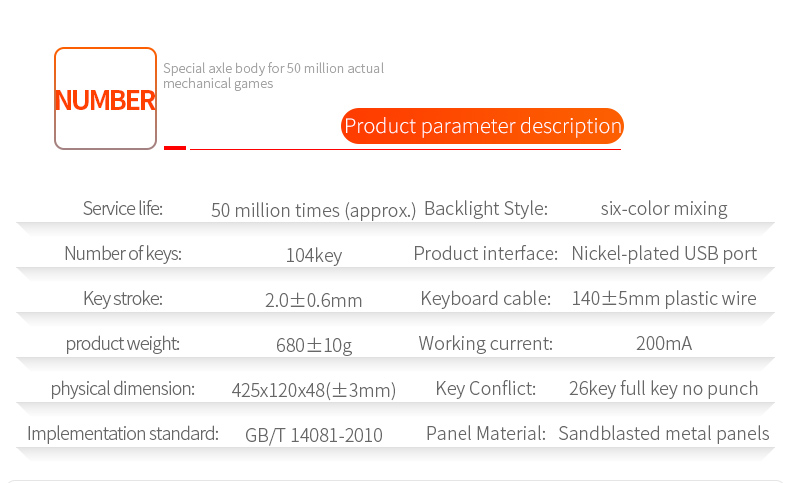This screenshot has height=483, width=790.
Task: Click the Nickel-plated USB port value
Action: (x=664, y=254)
